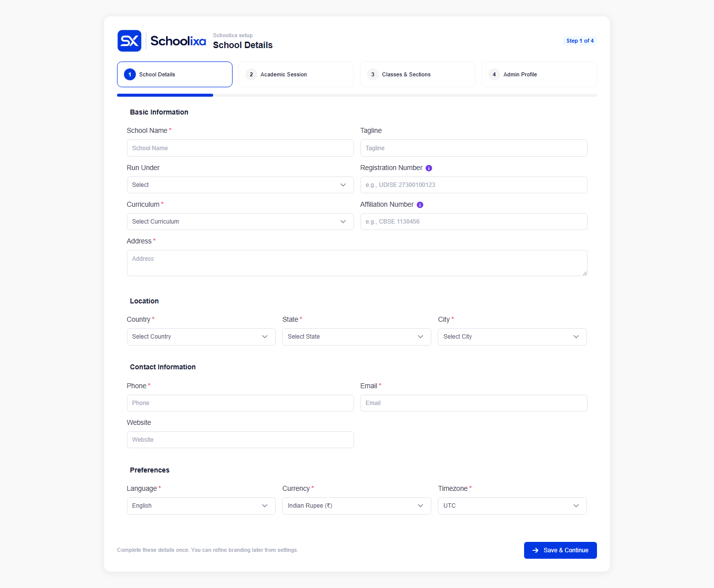Go to the Academic Session step tab
The image size is (714, 588).
(297, 74)
